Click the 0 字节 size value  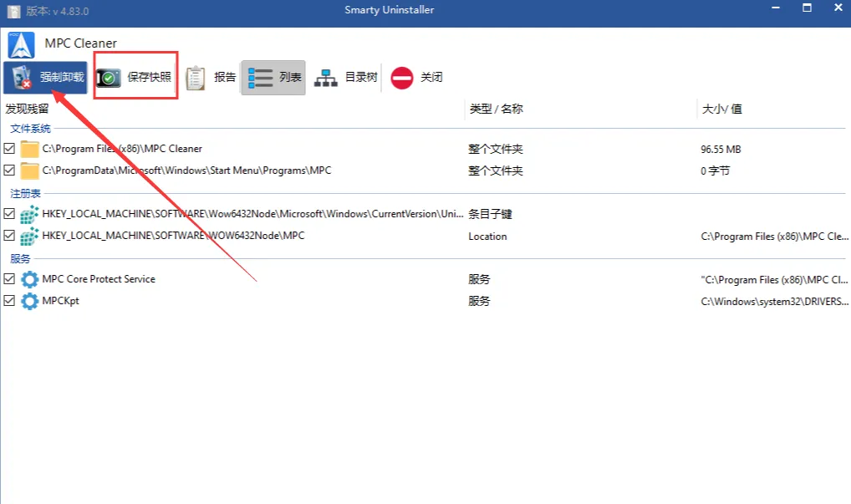pyautogui.click(x=716, y=171)
